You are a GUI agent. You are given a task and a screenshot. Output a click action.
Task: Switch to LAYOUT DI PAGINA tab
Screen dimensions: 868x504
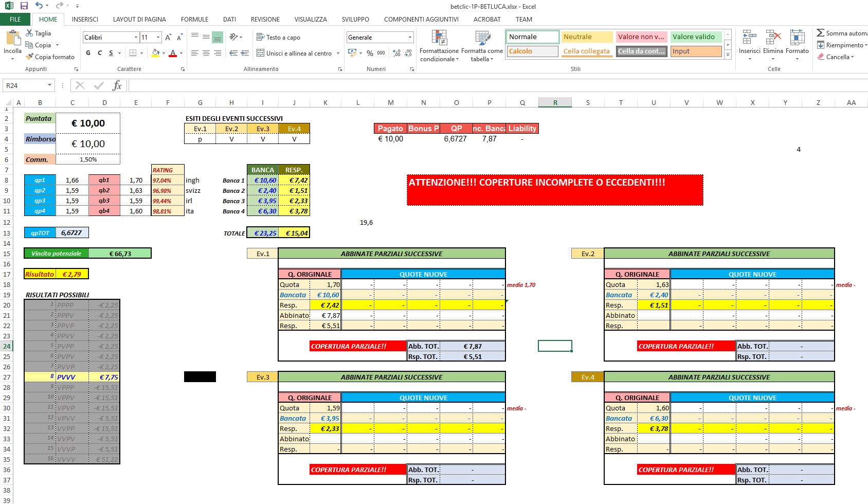point(139,20)
